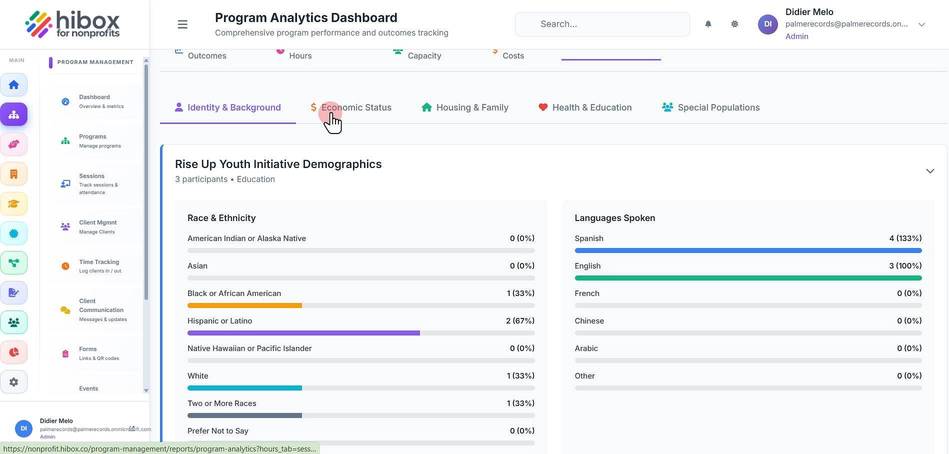Click the people group sidebar icon

point(14,323)
